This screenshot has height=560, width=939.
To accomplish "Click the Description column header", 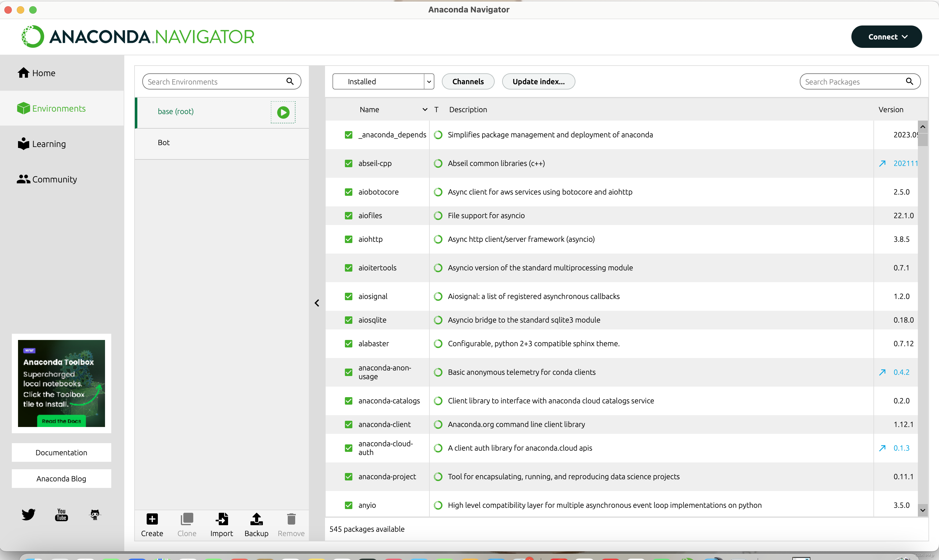I will pyautogui.click(x=468, y=109).
